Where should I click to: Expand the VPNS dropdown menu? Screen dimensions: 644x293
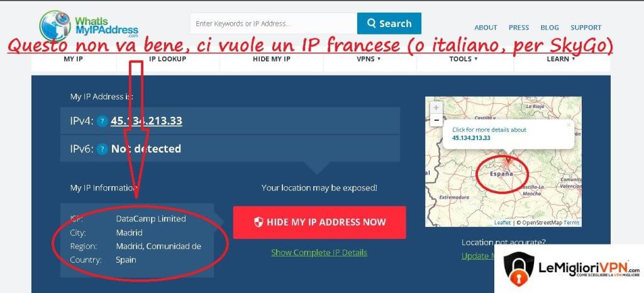tap(369, 59)
